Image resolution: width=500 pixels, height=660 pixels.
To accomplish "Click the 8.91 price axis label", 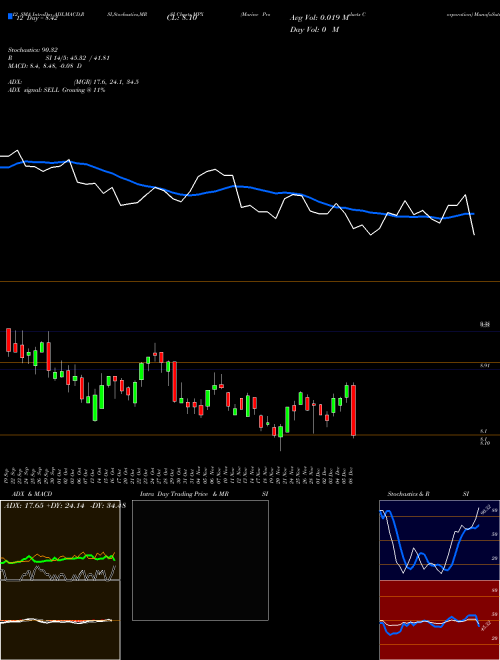I will coord(484,366).
